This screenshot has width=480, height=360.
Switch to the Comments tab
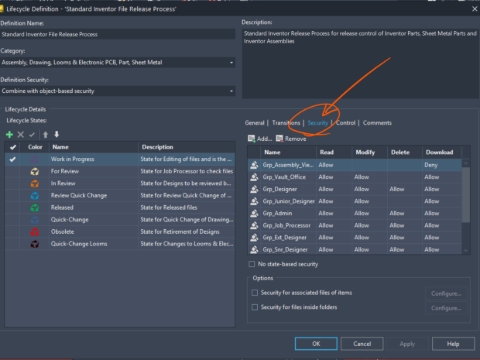(377, 123)
